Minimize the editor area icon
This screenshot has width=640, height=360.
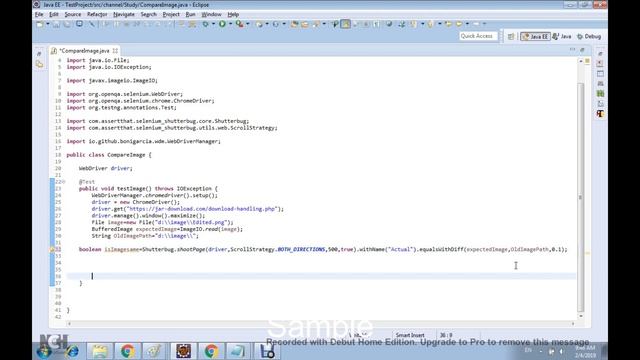572,50
